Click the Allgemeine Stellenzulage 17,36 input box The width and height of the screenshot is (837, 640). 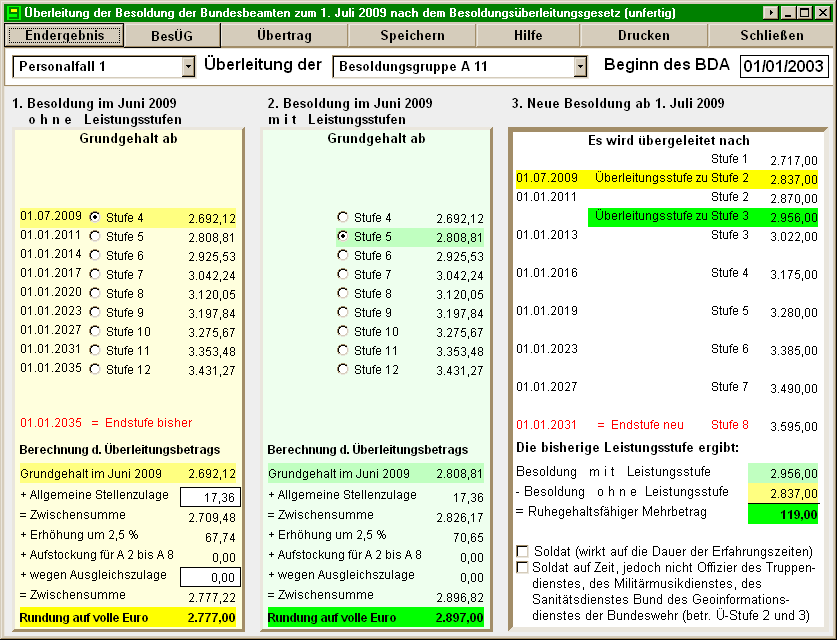[211, 497]
